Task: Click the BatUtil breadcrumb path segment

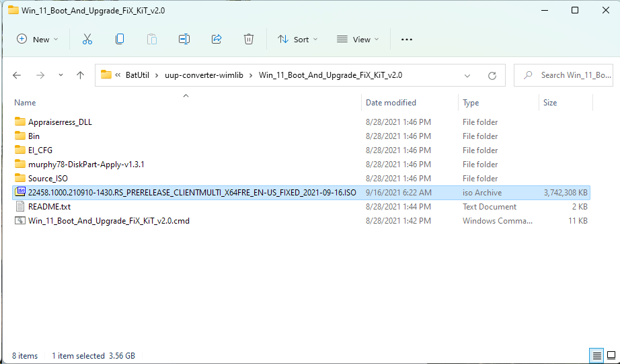Action: click(137, 75)
